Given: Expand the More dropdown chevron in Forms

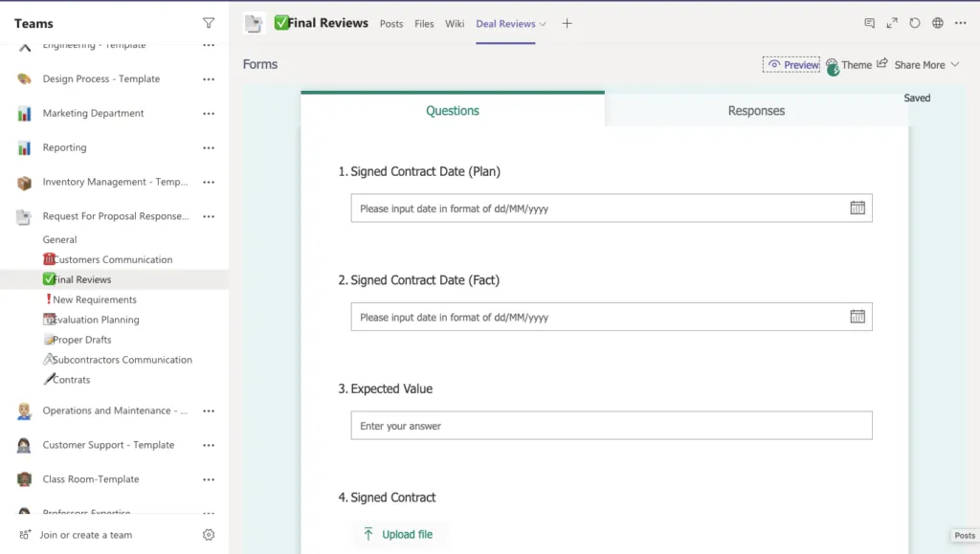Looking at the screenshot, I should (955, 65).
